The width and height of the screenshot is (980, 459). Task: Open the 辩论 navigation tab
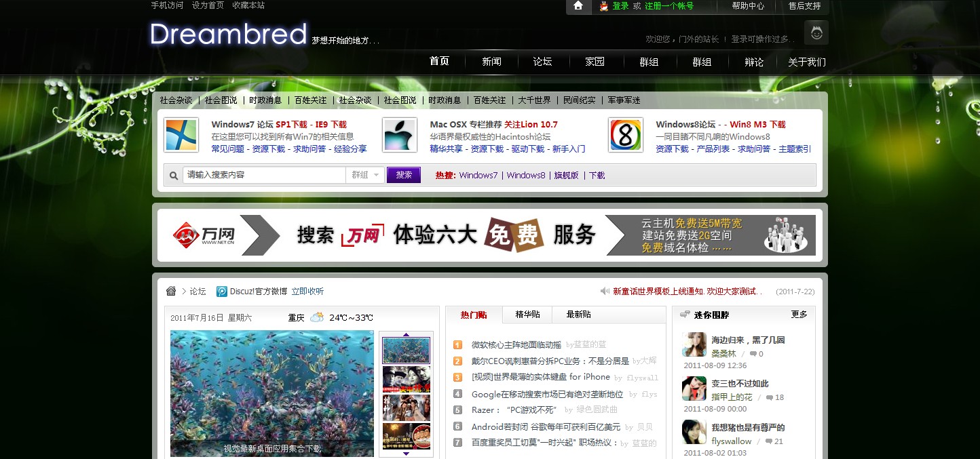pos(754,62)
